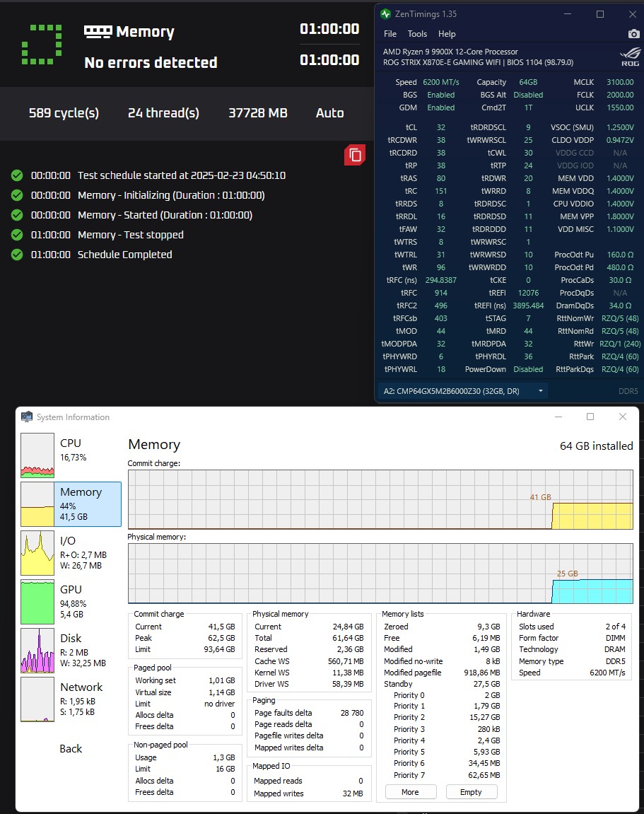Click the System Information window icon

27,417
